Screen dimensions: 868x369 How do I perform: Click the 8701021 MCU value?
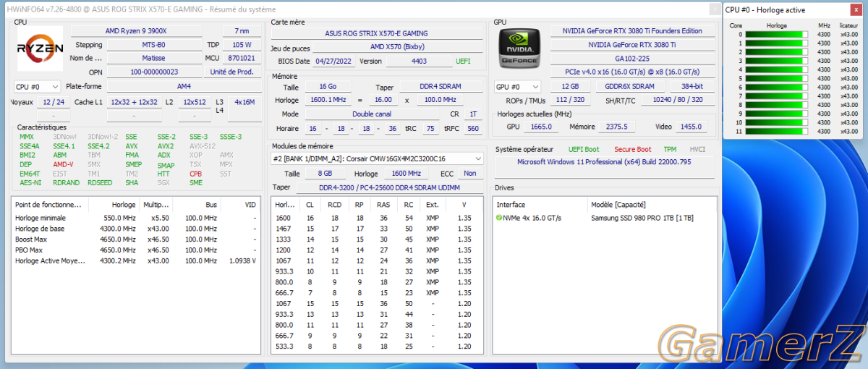click(242, 58)
